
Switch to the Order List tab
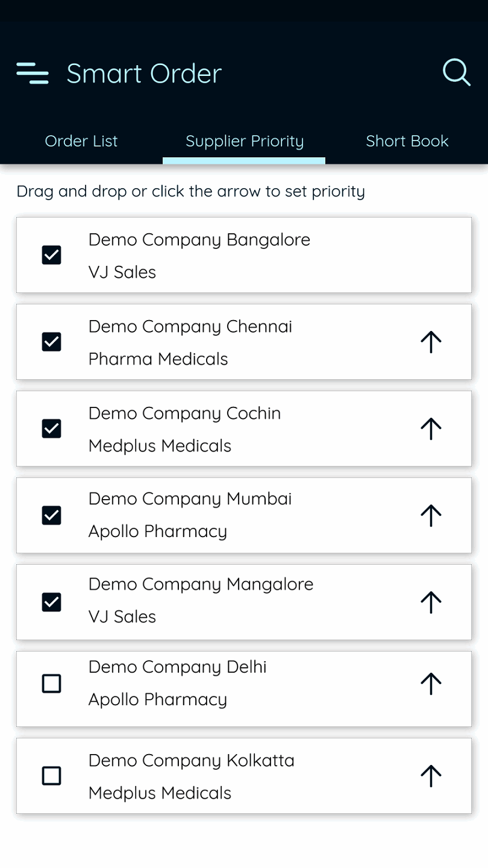tap(81, 141)
